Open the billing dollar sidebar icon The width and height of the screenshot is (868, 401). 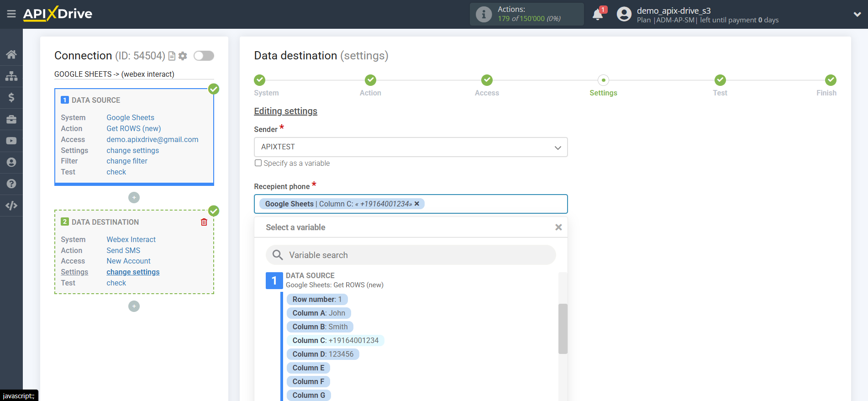(x=11, y=97)
